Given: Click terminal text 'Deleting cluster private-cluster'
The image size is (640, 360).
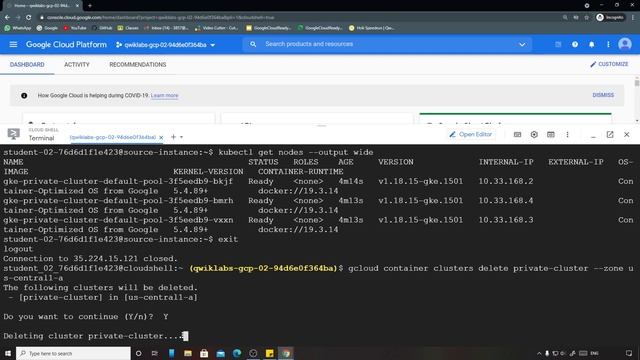Looking at the screenshot, I should coord(83,336).
